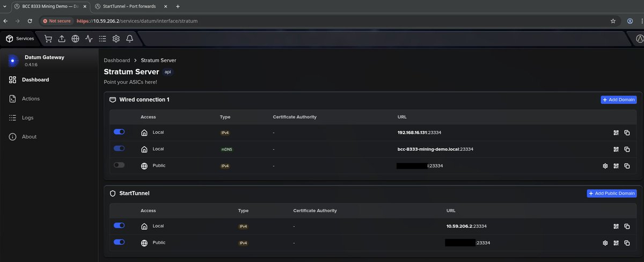Copy the 10.59.206.2:23334 URL
Viewport: 644px width, 262px height.
click(x=627, y=227)
